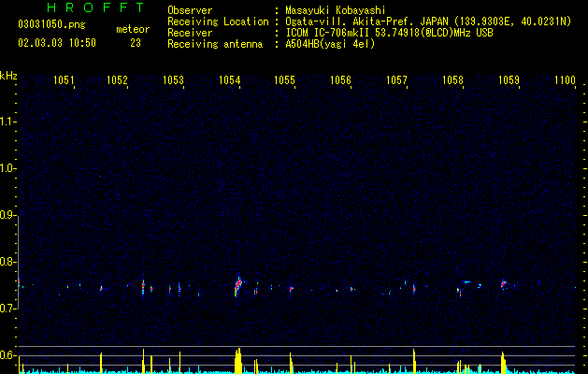Click the 0.7 kHz frequency label

(x=8, y=309)
